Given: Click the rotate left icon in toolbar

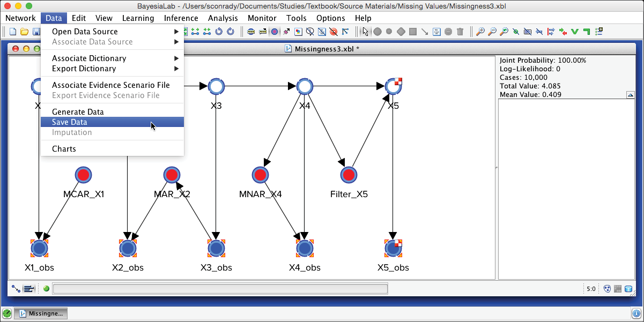Looking at the screenshot, I should (x=219, y=32).
